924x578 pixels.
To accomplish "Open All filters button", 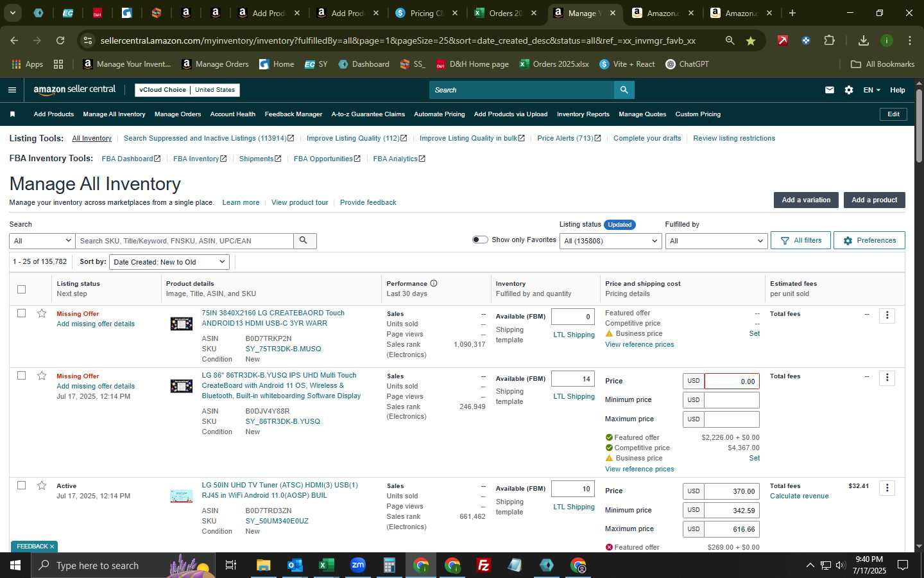I will pos(801,240).
